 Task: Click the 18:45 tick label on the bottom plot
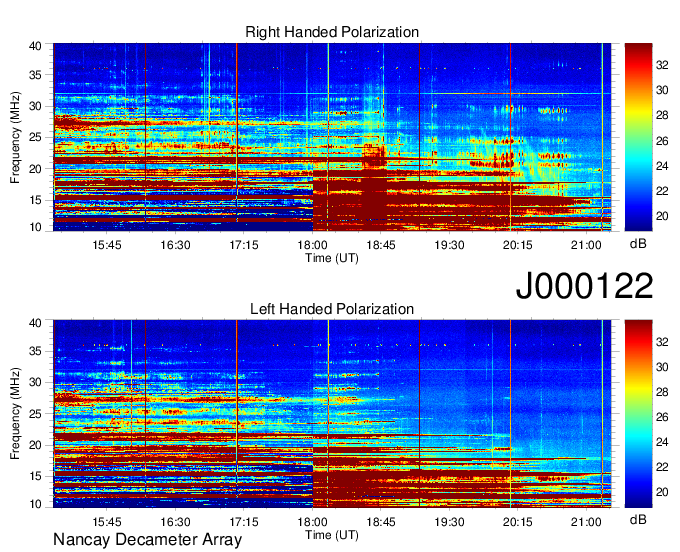click(x=381, y=522)
